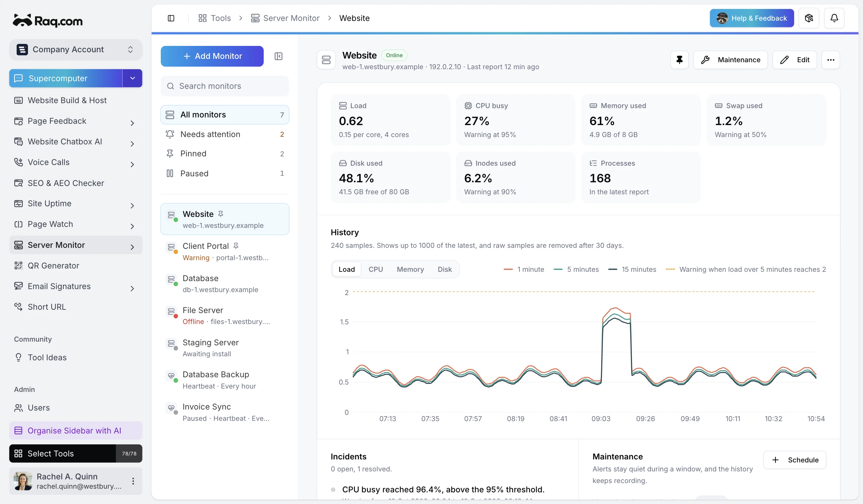Open Tool Ideas in Community
This screenshot has width=863, height=504.
[76, 357]
